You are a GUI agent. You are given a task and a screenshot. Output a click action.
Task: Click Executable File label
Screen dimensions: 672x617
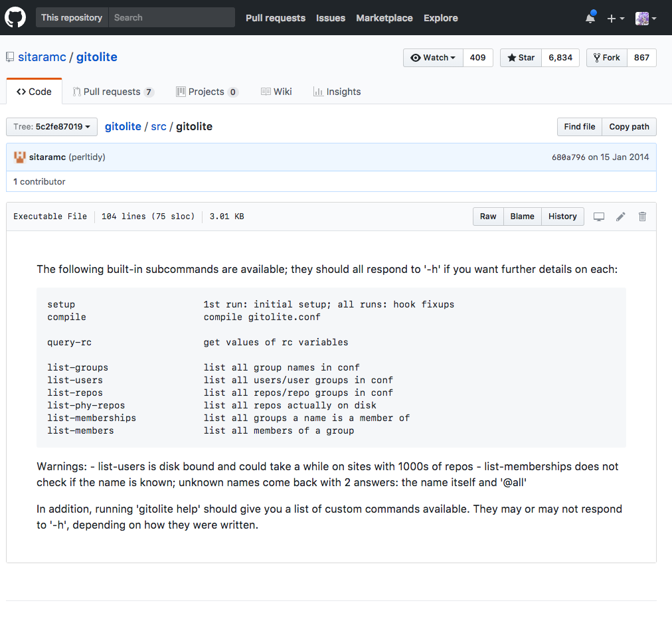coord(50,217)
